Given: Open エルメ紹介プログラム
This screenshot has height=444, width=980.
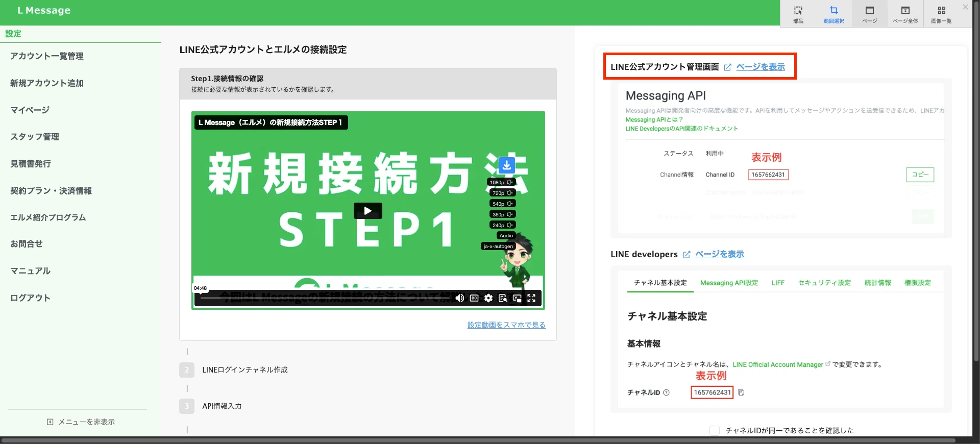Looking at the screenshot, I should [48, 217].
